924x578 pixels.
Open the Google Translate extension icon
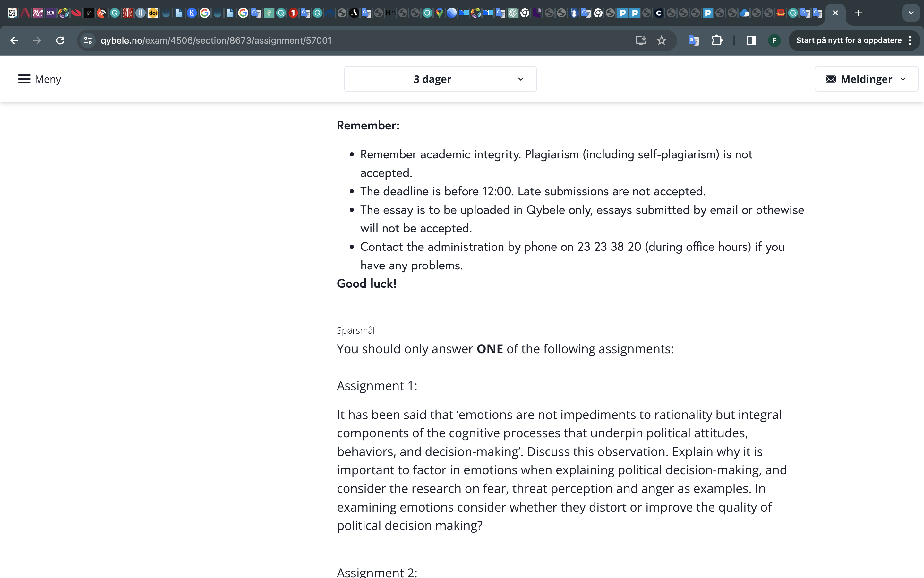[693, 40]
